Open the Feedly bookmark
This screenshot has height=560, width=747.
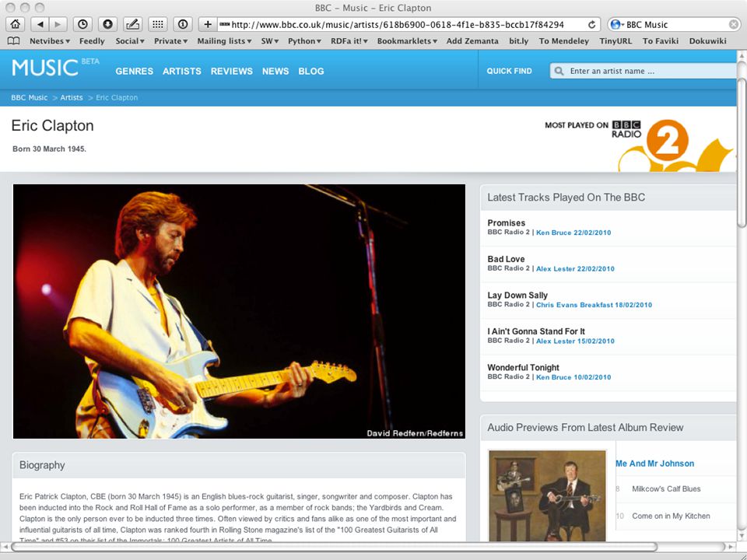point(92,41)
